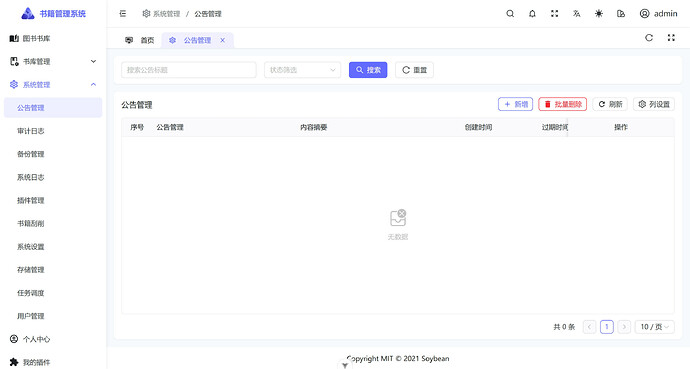Close the 公告管理 tab
This screenshot has width=690, height=369.
(223, 40)
